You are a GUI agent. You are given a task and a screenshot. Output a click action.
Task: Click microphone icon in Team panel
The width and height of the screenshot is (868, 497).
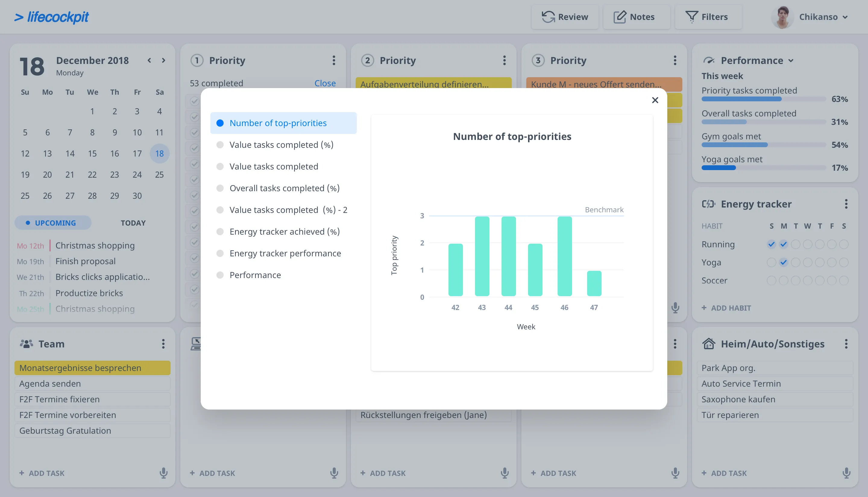coord(163,473)
